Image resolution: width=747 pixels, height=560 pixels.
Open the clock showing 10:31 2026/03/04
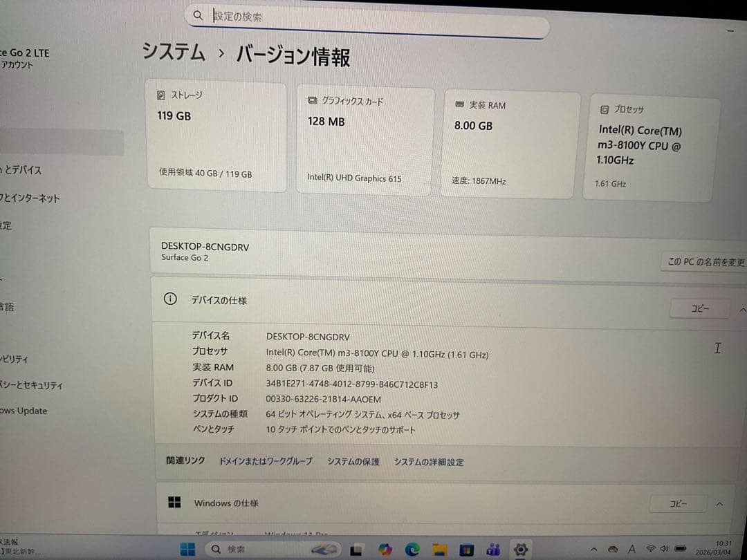(713, 548)
